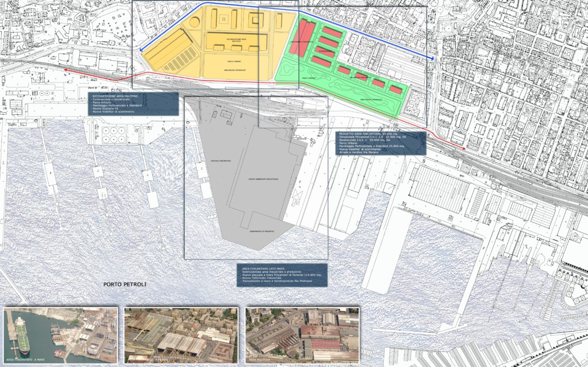Click the Riconversione Area Multedo info box
This screenshot has width=588, height=367.
[133, 104]
